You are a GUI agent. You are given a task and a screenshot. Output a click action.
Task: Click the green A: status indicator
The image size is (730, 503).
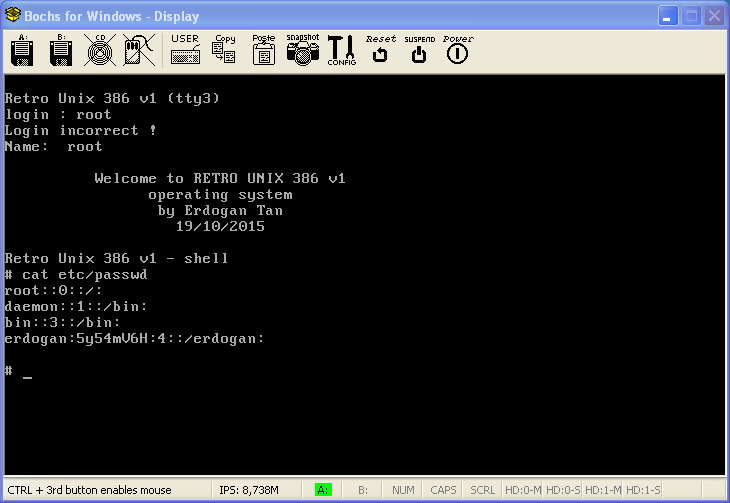(x=323, y=490)
